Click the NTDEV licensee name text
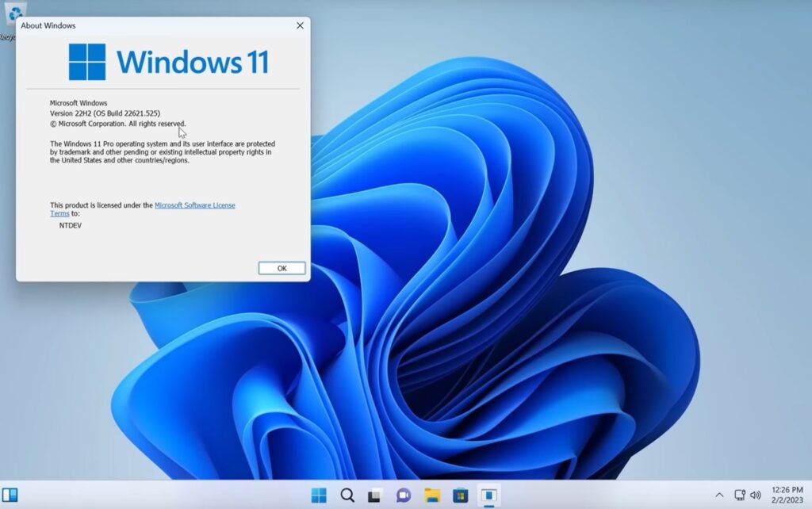This screenshot has height=509, width=812. point(71,226)
